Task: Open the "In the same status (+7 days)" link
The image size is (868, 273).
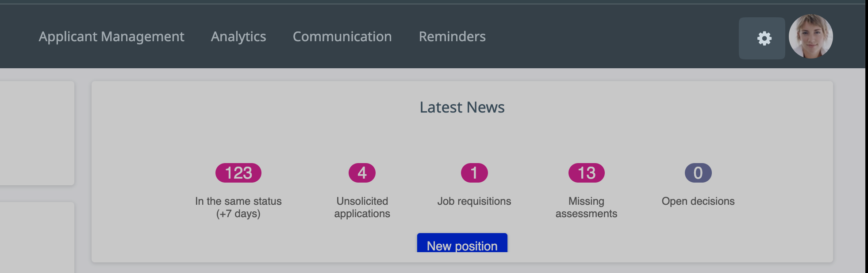Action: click(238, 207)
